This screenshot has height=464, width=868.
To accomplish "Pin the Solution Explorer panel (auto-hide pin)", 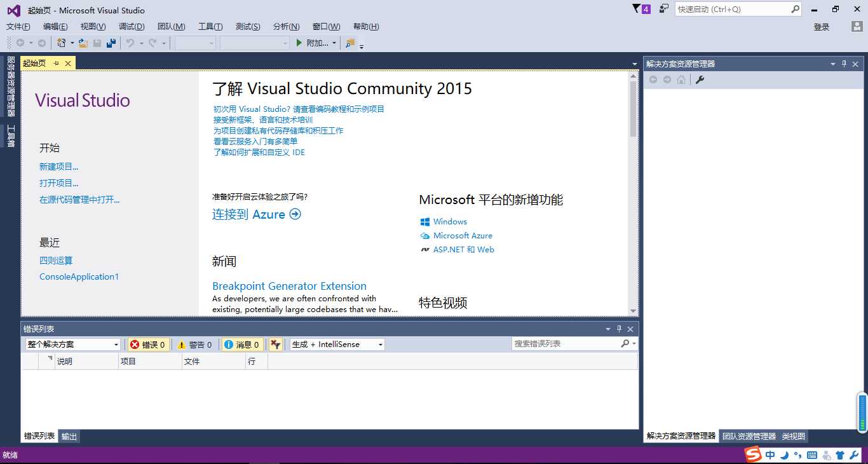I will 844,64.
